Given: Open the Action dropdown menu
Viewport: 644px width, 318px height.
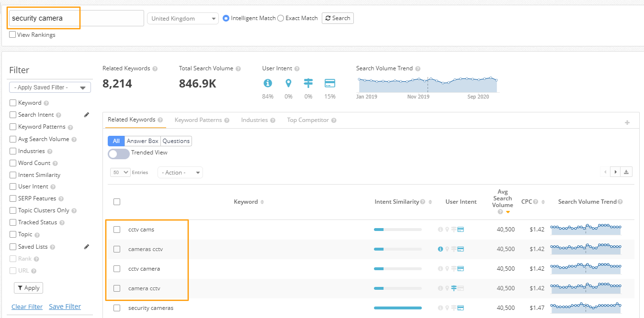Looking at the screenshot, I should [x=180, y=173].
